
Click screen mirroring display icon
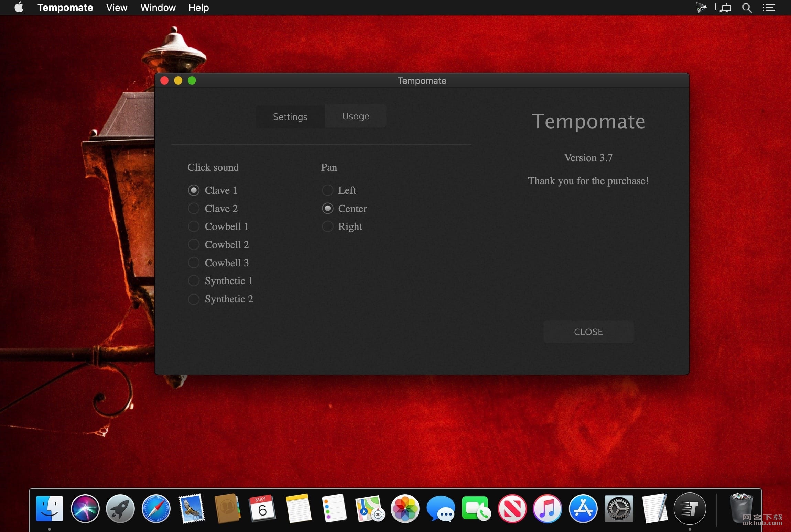723,8
